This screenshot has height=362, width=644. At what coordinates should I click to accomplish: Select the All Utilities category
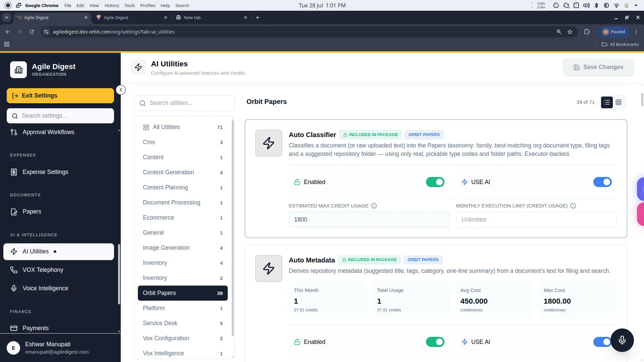(183, 127)
